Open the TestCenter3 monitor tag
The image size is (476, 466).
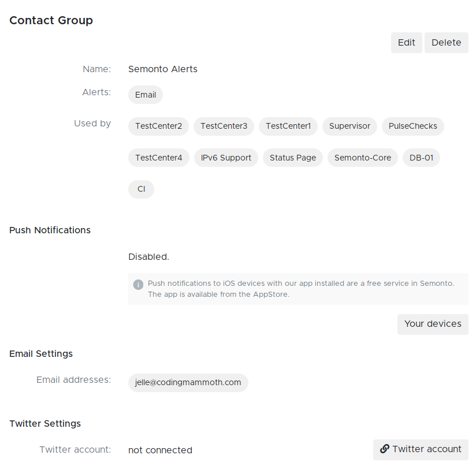[224, 126]
